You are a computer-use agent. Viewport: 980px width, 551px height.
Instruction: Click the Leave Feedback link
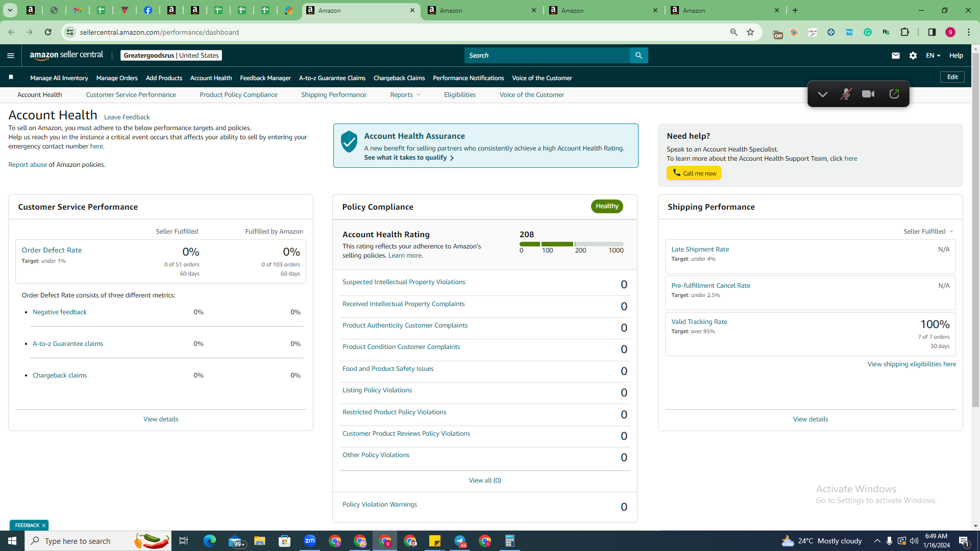[x=127, y=117]
